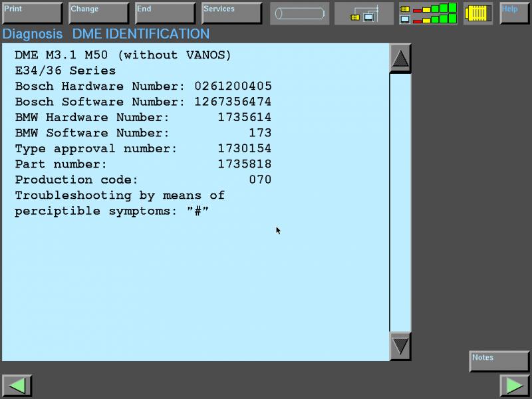Image resolution: width=532 pixels, height=399 pixels.
Task: Click the Part number value 1735818
Action: point(244,164)
